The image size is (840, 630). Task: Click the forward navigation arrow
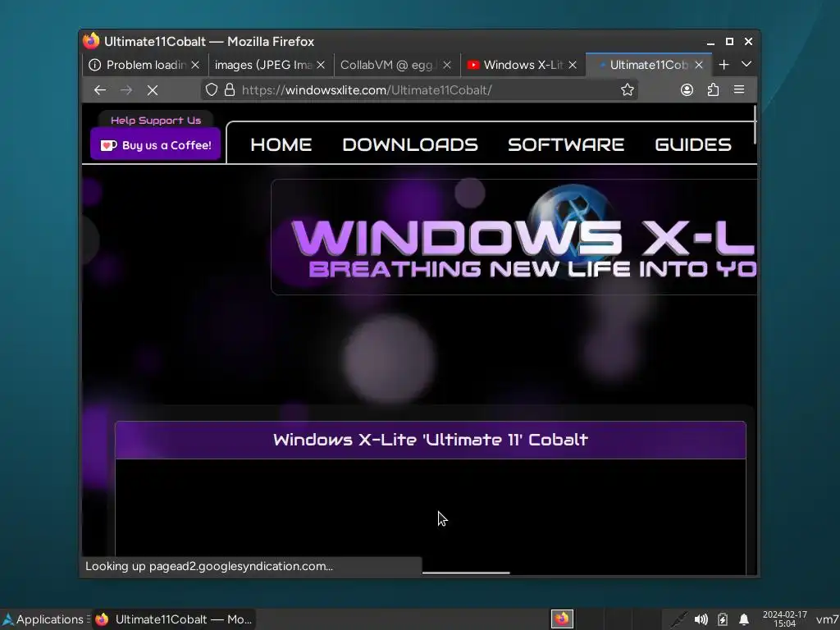pyautogui.click(x=126, y=90)
